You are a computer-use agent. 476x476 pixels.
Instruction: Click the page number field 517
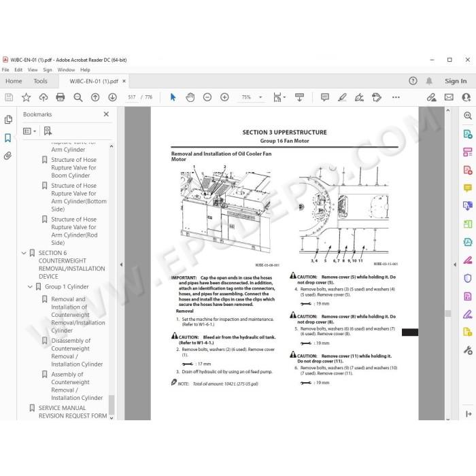[132, 97]
